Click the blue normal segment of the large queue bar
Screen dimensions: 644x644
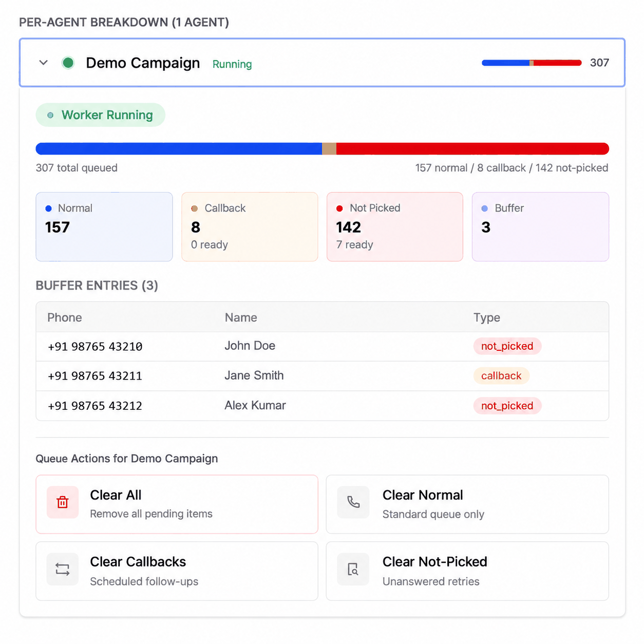179,149
